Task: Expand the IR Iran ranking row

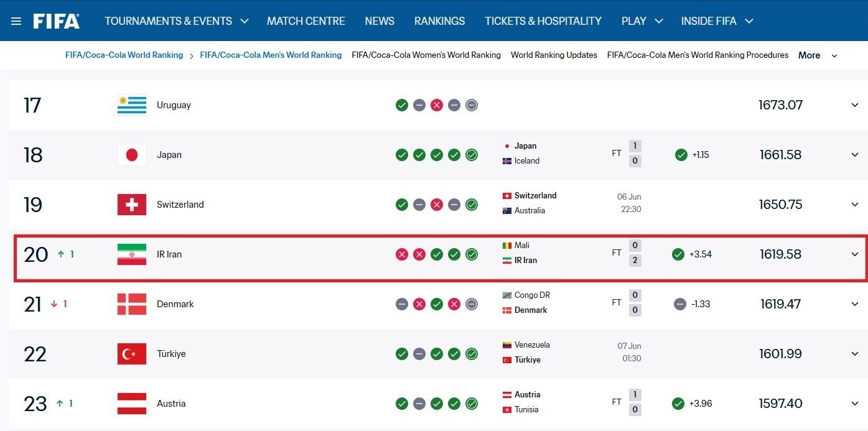Action: (855, 254)
